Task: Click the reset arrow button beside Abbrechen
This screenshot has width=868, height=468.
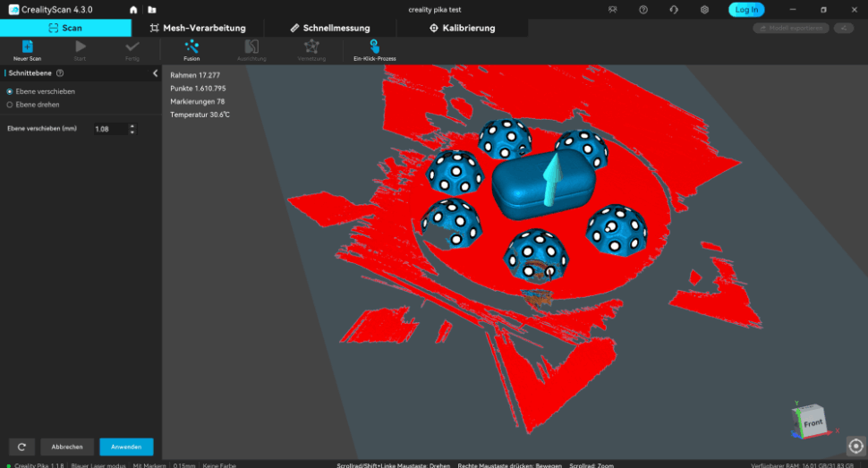Action: point(21,447)
